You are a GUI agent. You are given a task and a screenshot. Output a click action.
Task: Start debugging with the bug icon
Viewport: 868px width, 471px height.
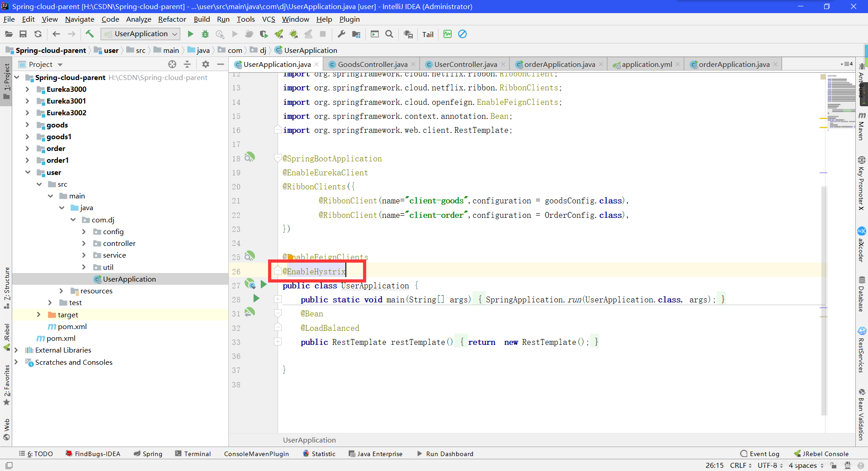coord(205,34)
